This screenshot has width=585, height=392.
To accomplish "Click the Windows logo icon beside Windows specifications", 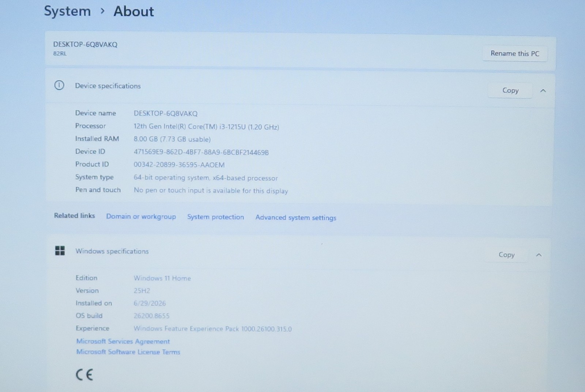I will (x=60, y=251).
